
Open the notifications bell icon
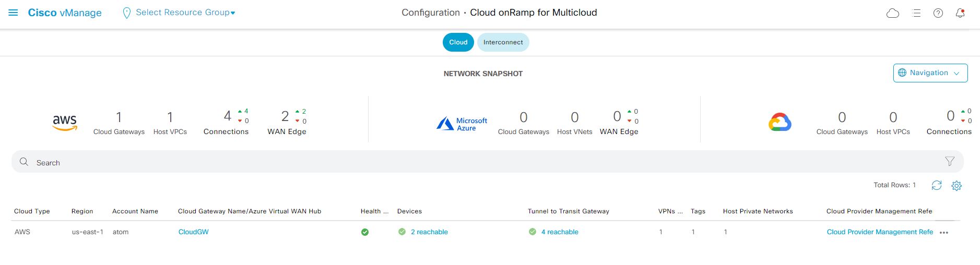960,14
